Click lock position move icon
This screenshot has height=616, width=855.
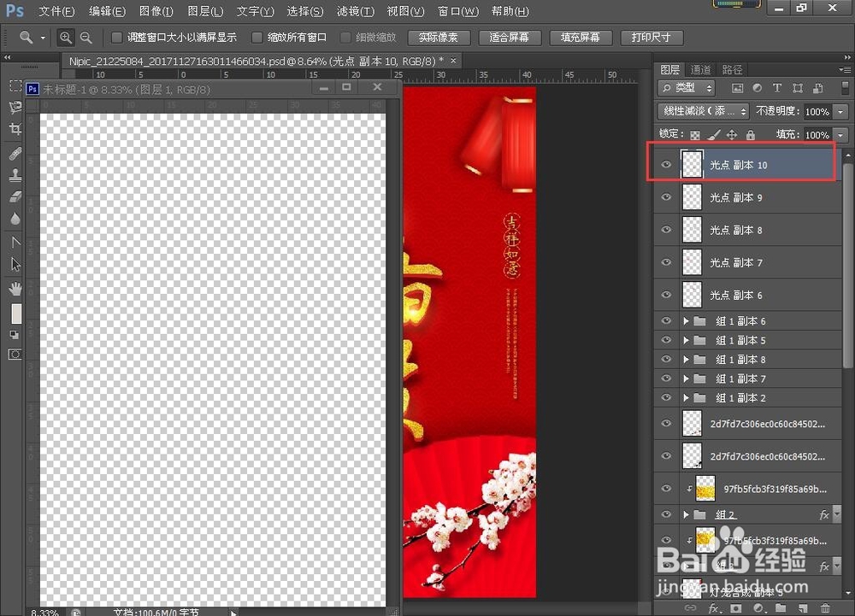[732, 134]
